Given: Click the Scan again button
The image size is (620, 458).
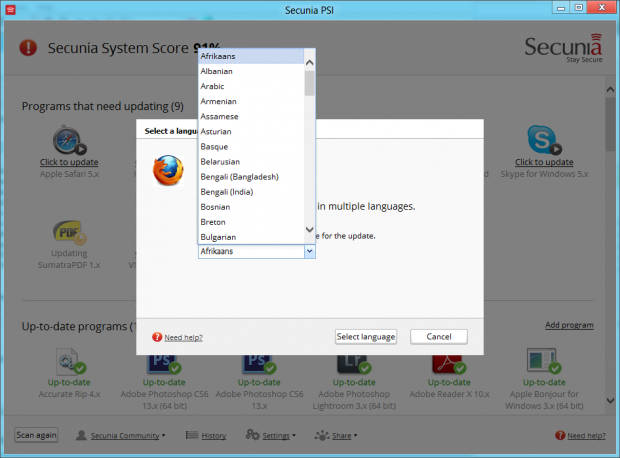Looking at the screenshot, I should [36, 435].
